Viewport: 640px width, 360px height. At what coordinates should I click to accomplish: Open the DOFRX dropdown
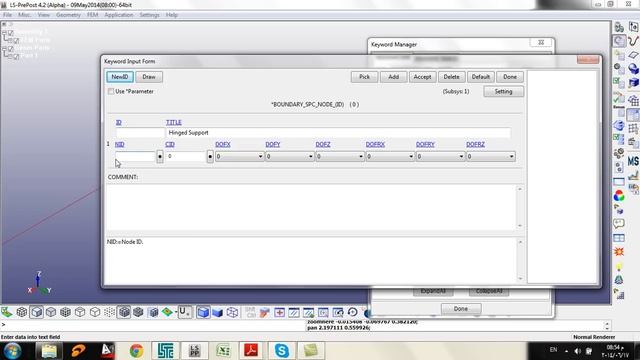click(x=390, y=156)
